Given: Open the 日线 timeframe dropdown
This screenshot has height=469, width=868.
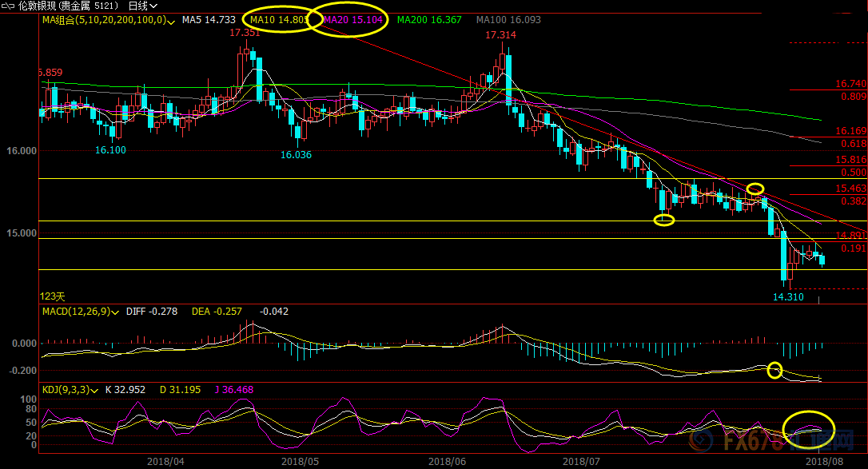Looking at the screenshot, I should tap(143, 6).
